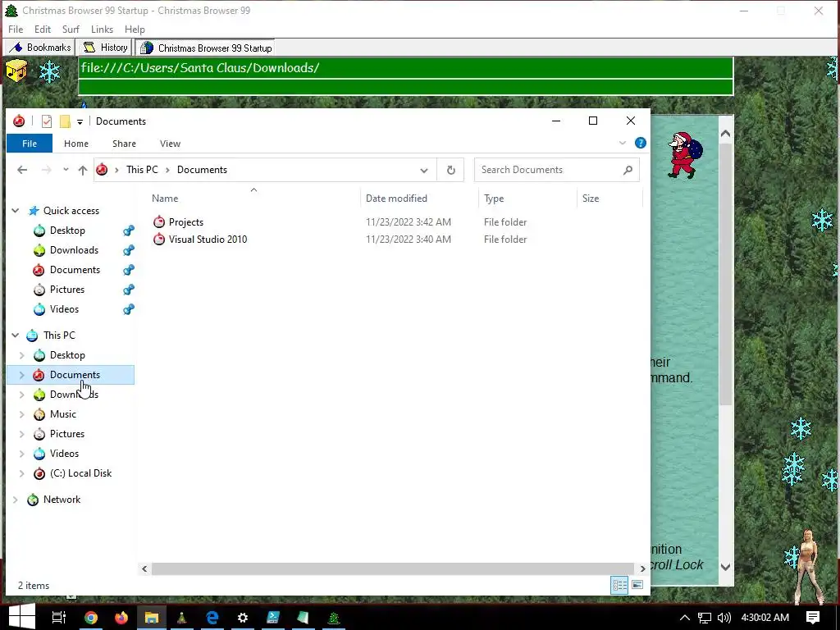Click This PC in the address breadcrumb
The image size is (840, 630).
tap(142, 170)
